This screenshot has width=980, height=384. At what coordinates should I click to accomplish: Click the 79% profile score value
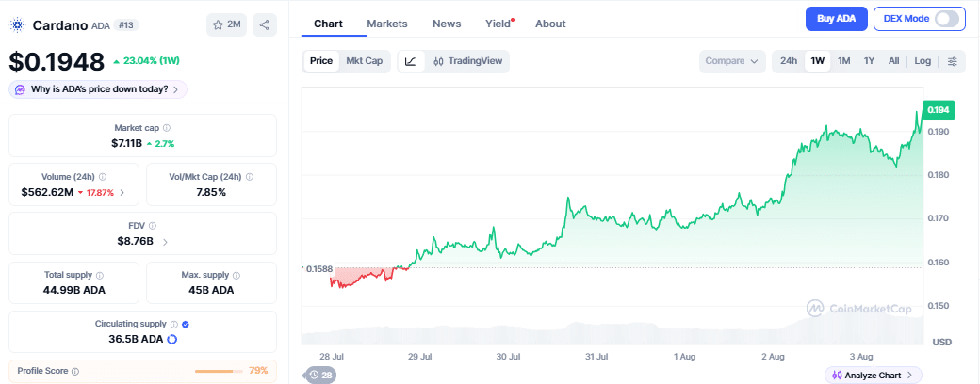tap(258, 370)
